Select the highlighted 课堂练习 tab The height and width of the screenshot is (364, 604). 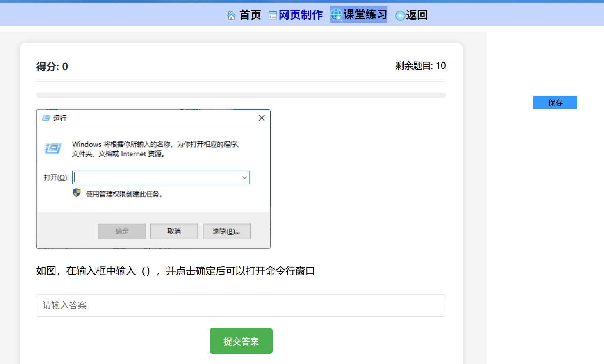tap(365, 15)
